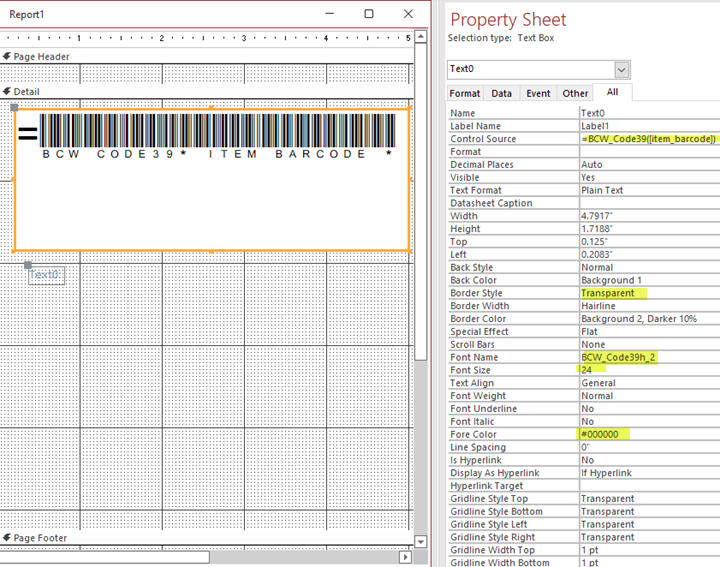
Task: Toggle the Font Italic value No
Action: [650, 421]
